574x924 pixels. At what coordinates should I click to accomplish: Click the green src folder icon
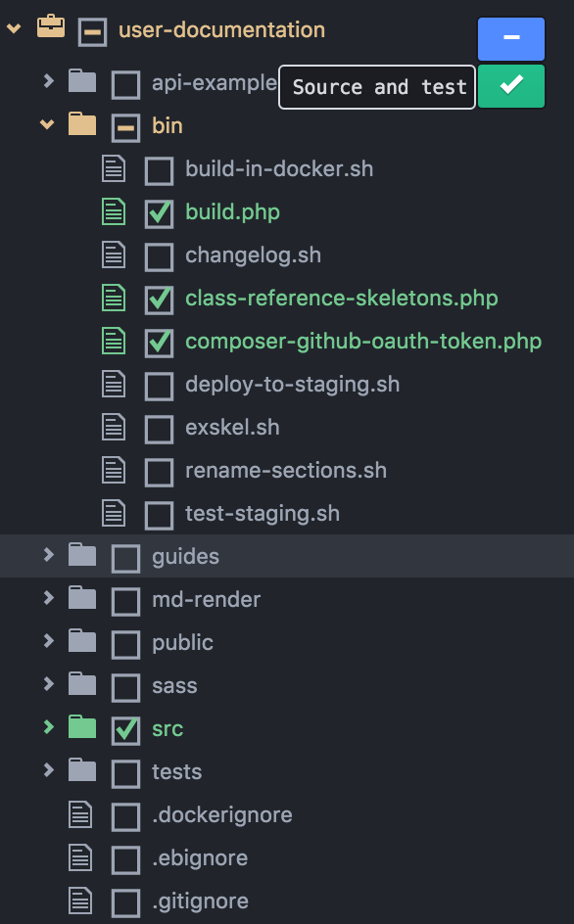coord(82,727)
